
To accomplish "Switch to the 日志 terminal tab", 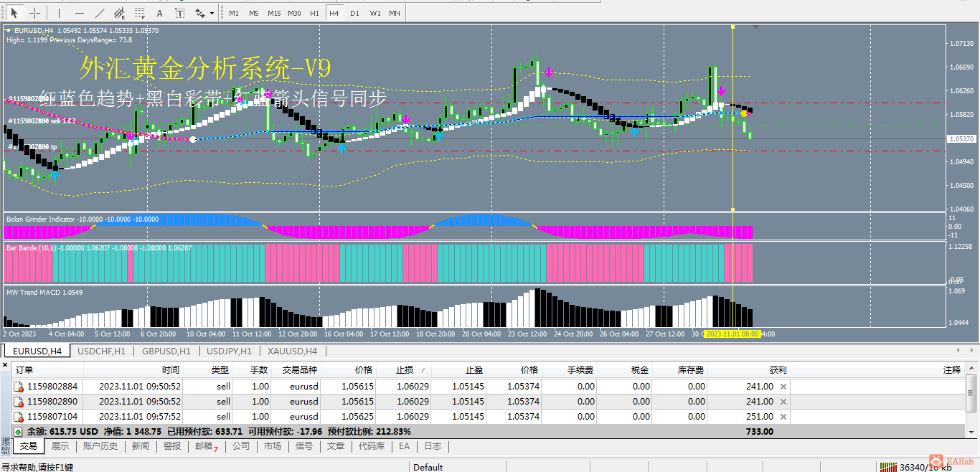I will tap(433, 446).
